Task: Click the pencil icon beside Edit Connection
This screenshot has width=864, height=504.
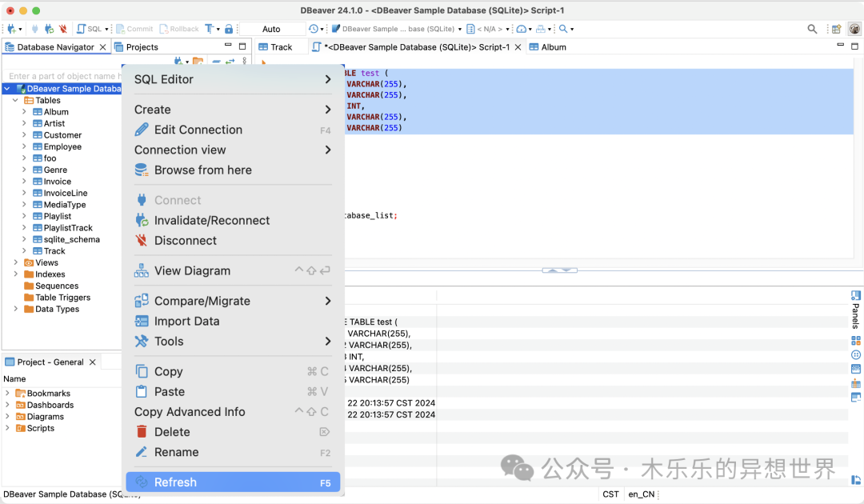Action: click(142, 130)
